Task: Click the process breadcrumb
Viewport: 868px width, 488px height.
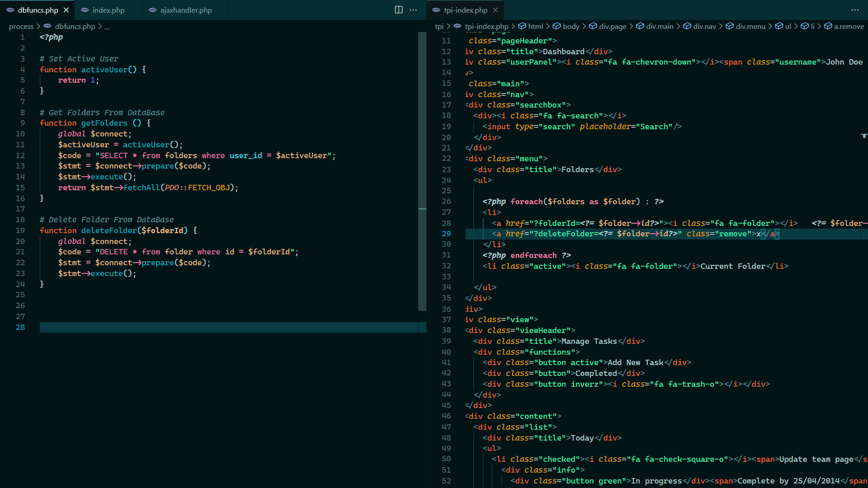Action: [x=21, y=27]
